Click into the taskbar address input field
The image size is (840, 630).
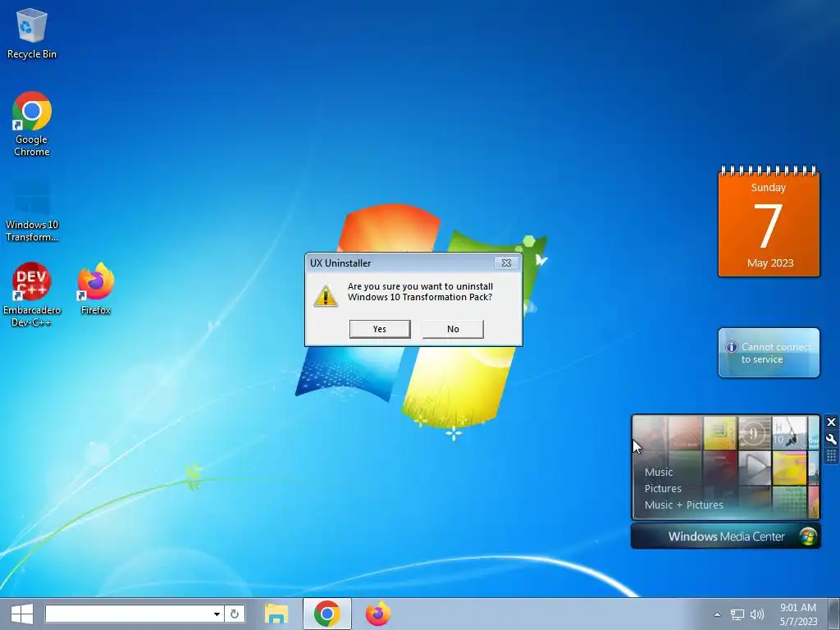pos(127,614)
